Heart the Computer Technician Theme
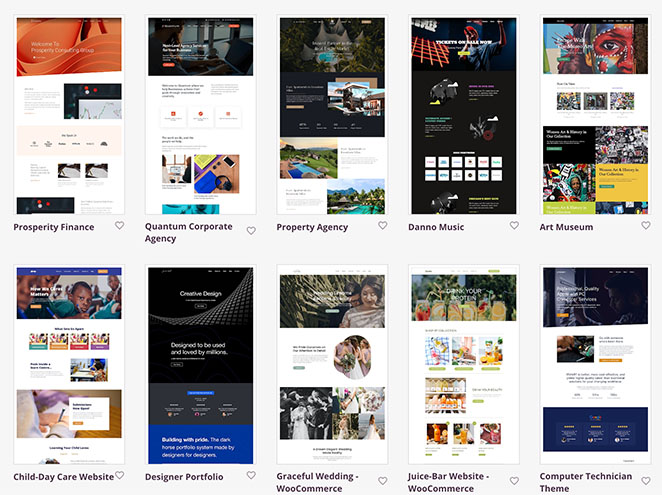 645,481
